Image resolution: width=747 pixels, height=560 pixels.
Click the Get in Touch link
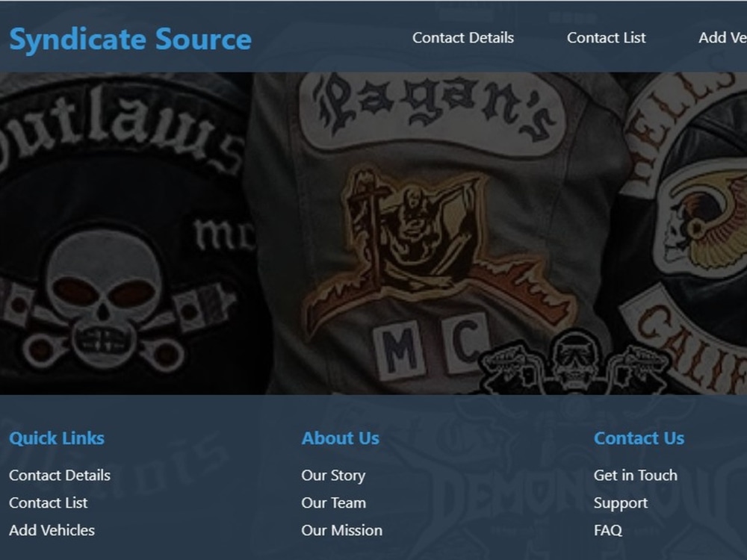point(635,475)
